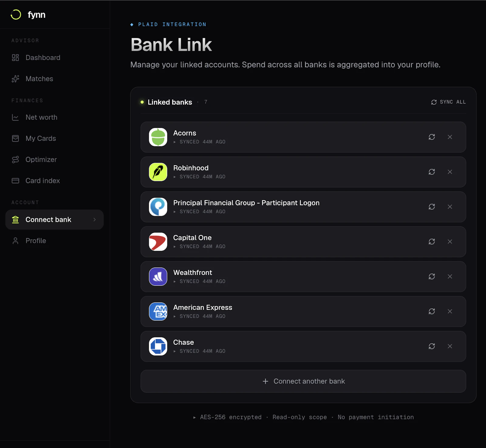Remove the Chase bank link
This screenshot has height=448, width=486.
[450, 347]
